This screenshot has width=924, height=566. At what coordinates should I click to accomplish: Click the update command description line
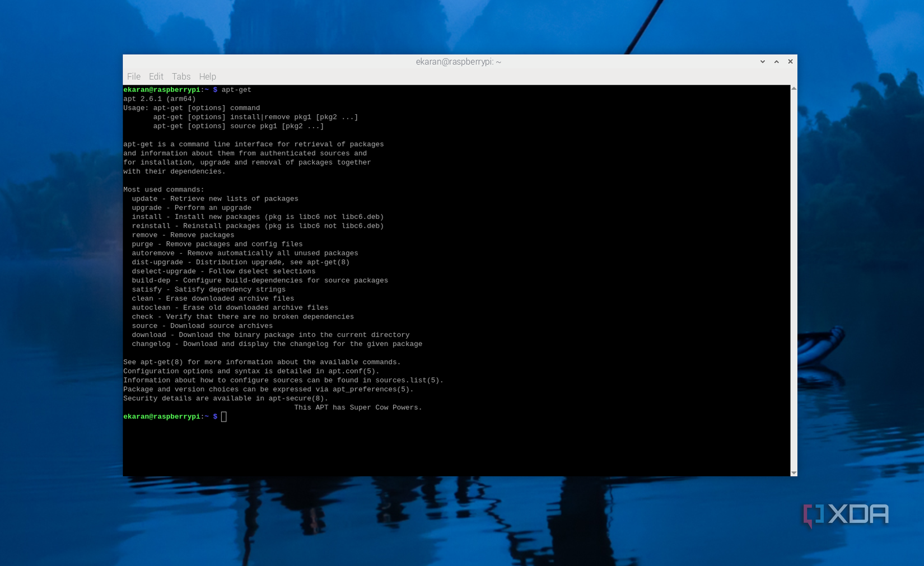214,198
